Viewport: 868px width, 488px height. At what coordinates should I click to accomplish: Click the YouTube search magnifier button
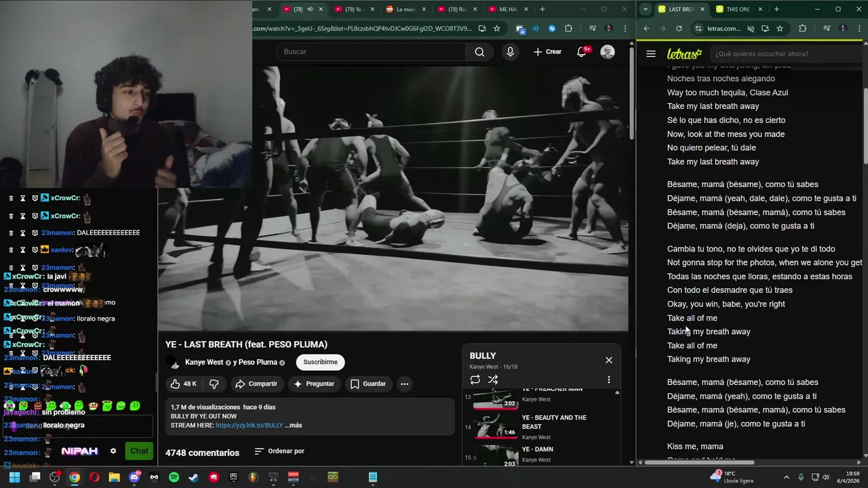coord(479,52)
